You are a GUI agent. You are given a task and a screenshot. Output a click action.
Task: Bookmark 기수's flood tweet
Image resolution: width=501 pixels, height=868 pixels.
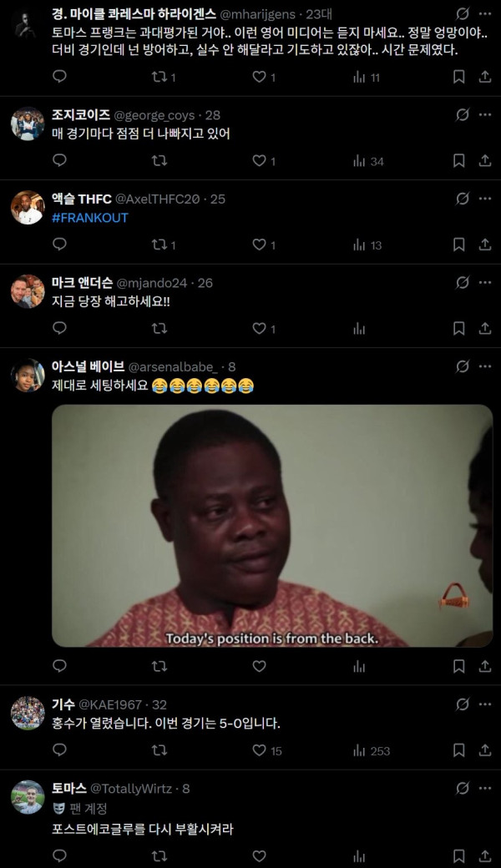click(458, 750)
